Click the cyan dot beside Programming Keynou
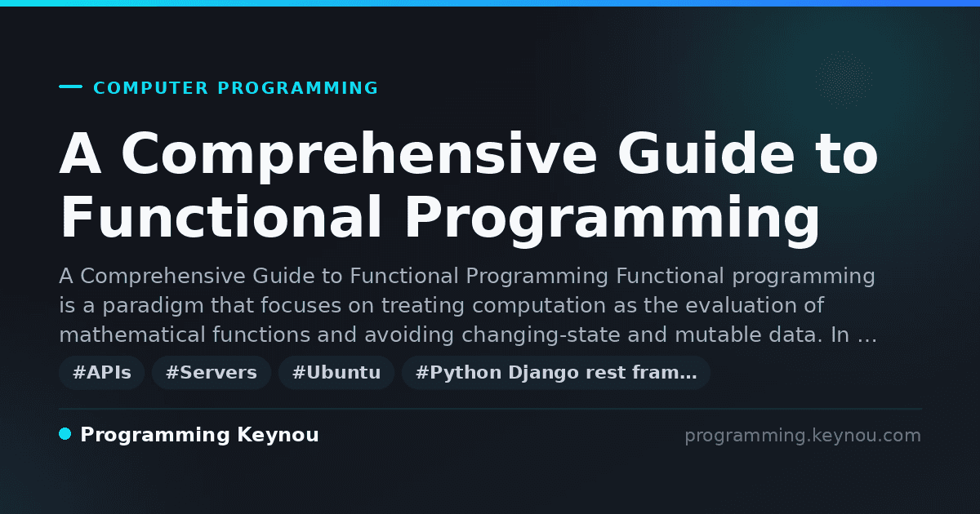This screenshot has width=980, height=514. pos(65,434)
